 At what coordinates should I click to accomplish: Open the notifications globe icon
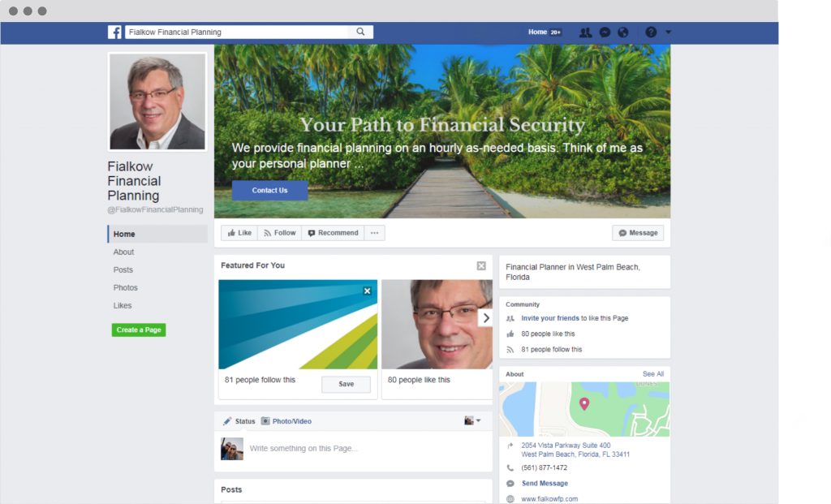(x=623, y=32)
